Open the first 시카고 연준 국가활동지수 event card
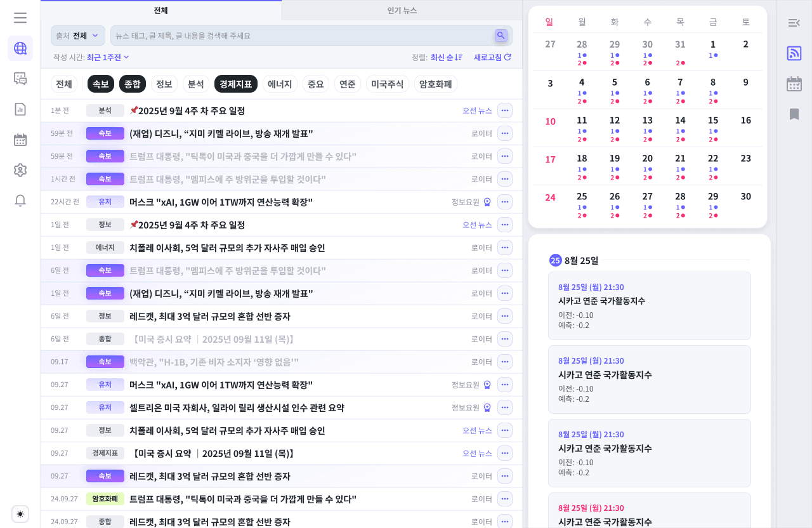This screenshot has width=812, height=528. point(650,306)
